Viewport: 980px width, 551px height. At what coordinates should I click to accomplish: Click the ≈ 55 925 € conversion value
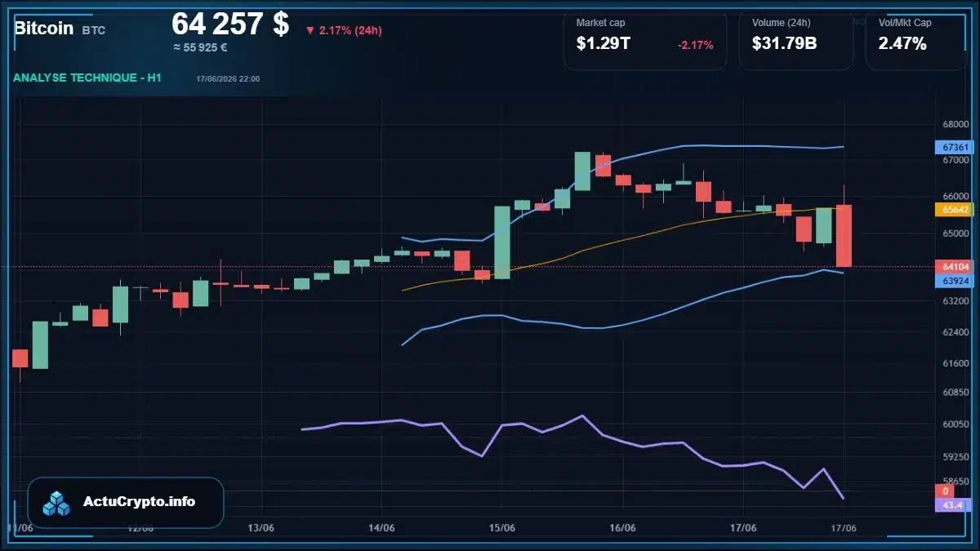click(200, 47)
